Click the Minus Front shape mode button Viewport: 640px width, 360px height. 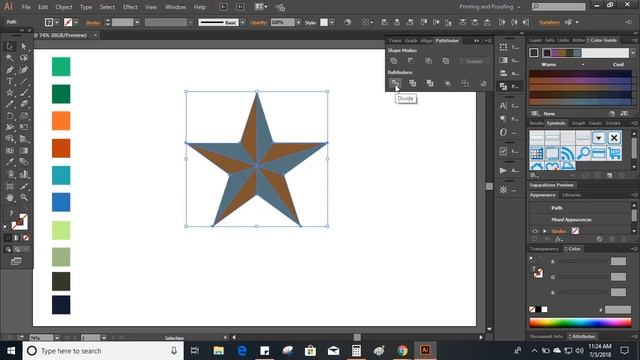[411, 61]
